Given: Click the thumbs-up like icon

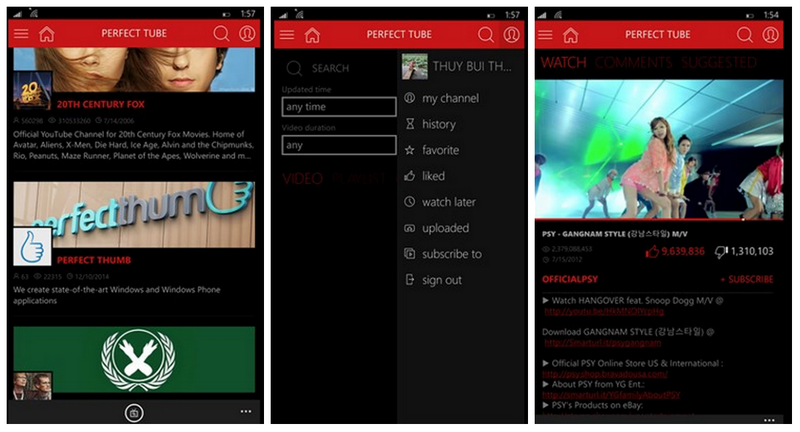Looking at the screenshot, I should 652,251.
